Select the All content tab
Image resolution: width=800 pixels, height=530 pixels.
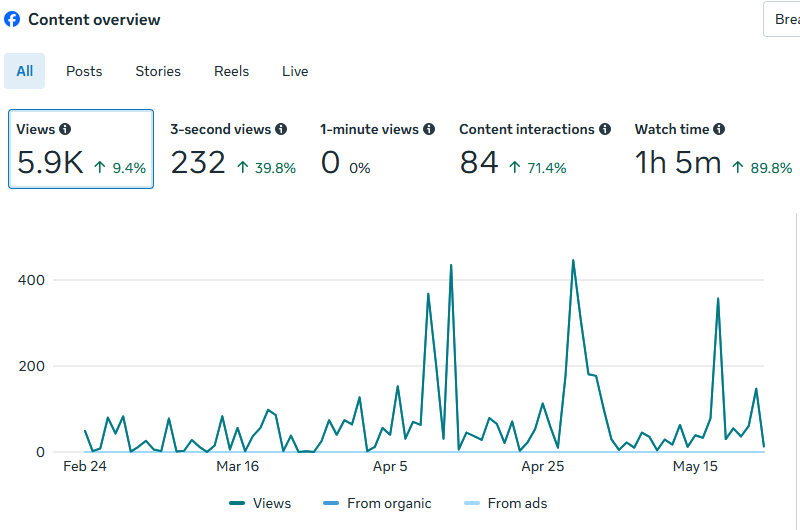coord(24,71)
